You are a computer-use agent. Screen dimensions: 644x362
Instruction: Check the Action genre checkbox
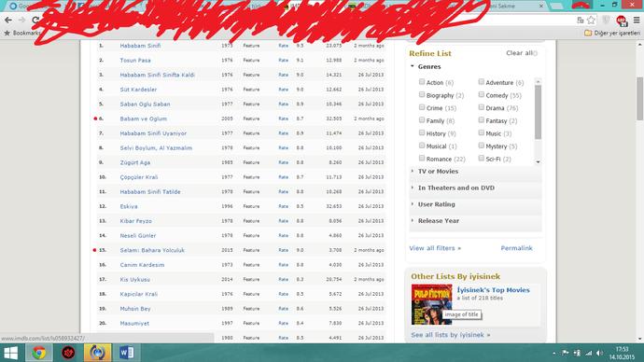422,82
